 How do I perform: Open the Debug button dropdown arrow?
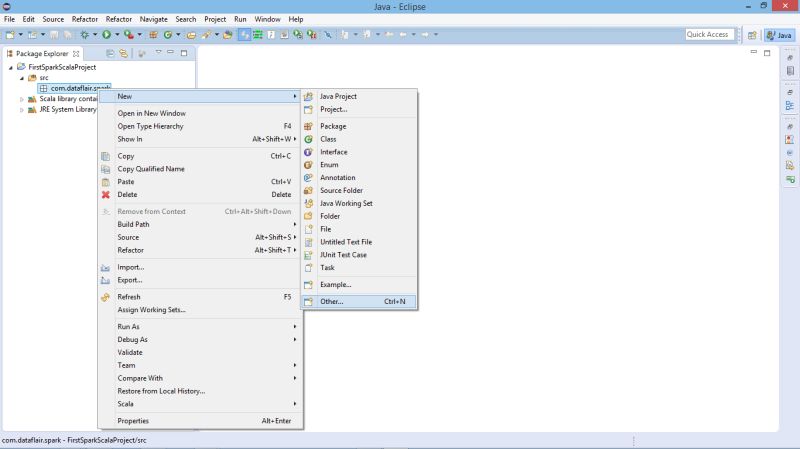click(95, 35)
